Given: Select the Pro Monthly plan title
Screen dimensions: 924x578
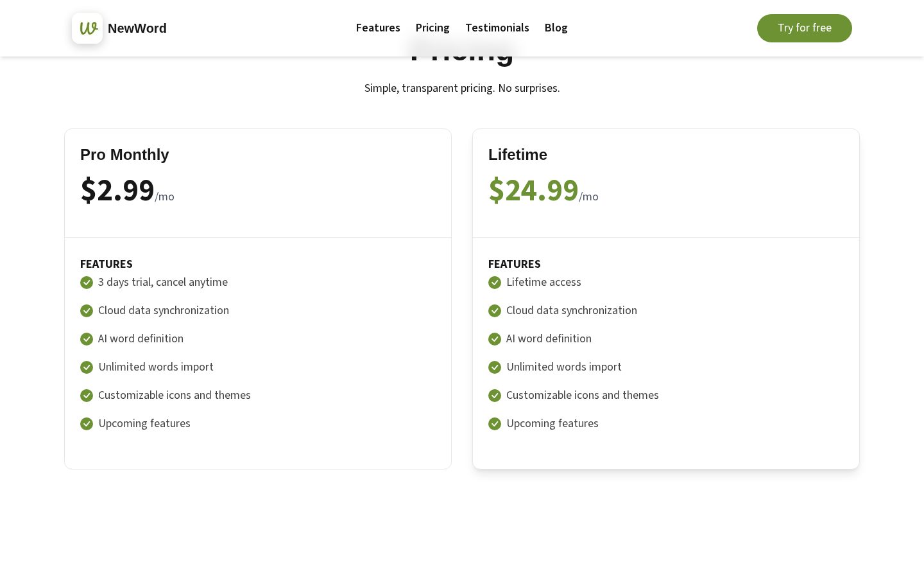Looking at the screenshot, I should 124,155.
